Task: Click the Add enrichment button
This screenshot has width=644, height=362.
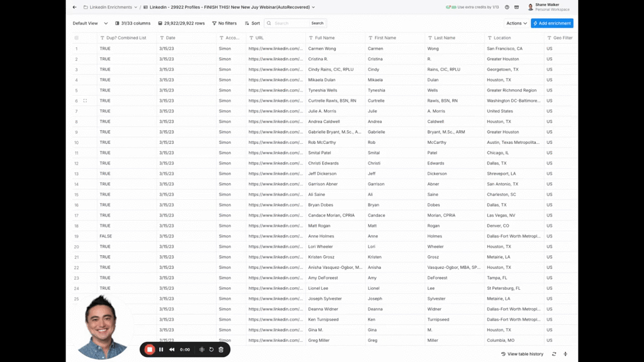Action: [552, 23]
